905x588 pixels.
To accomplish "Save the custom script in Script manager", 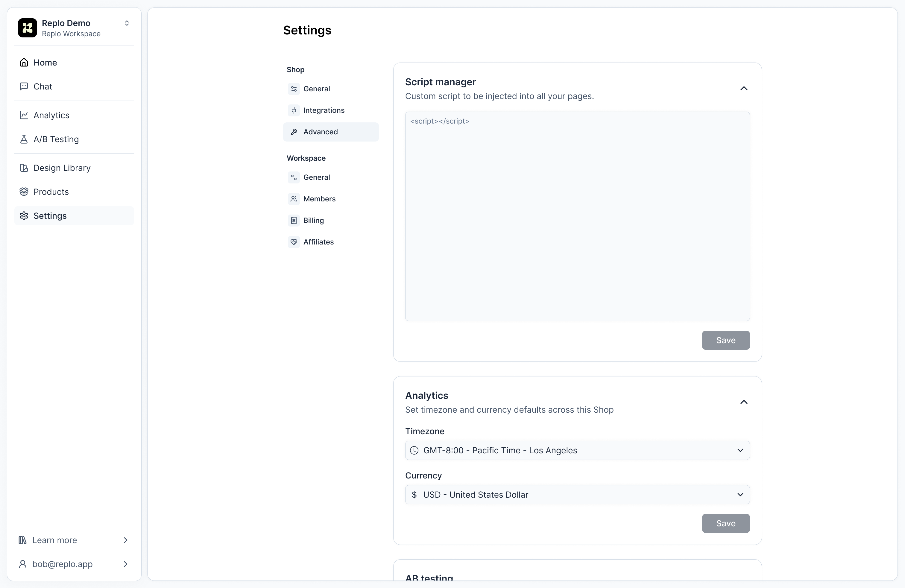I will (x=725, y=340).
